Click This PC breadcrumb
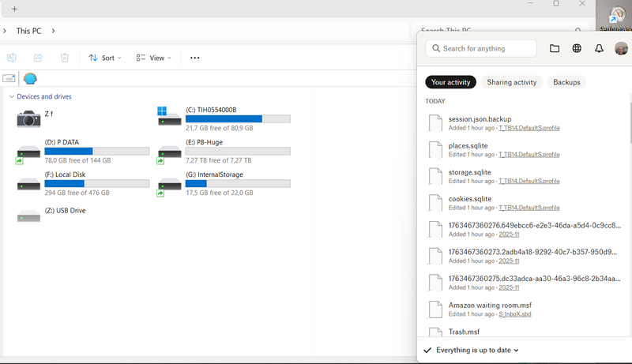 tap(28, 31)
